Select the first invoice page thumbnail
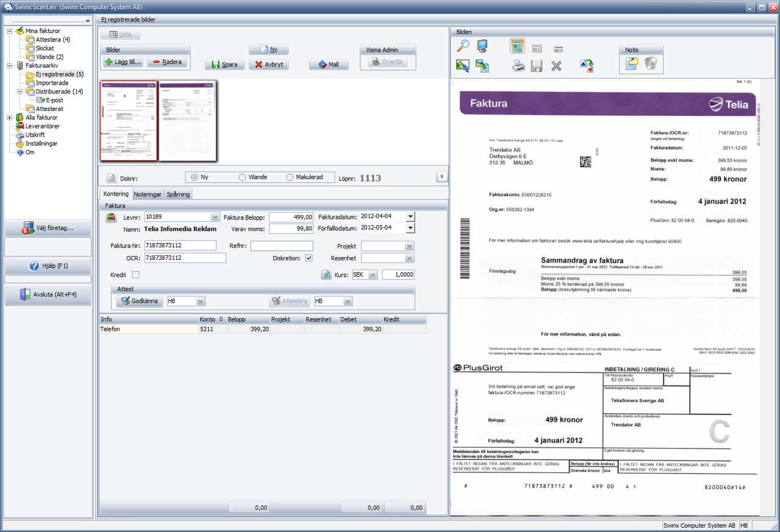780x532 pixels. click(129, 121)
